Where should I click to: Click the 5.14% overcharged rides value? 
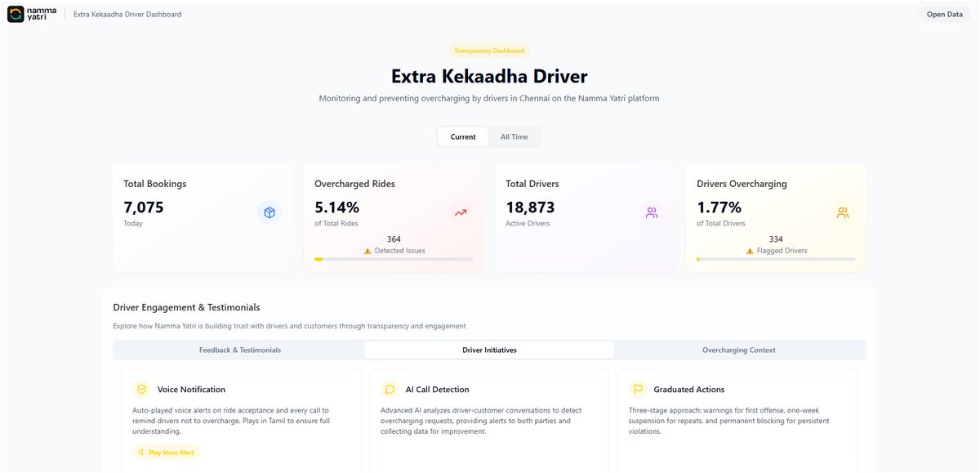click(x=336, y=207)
